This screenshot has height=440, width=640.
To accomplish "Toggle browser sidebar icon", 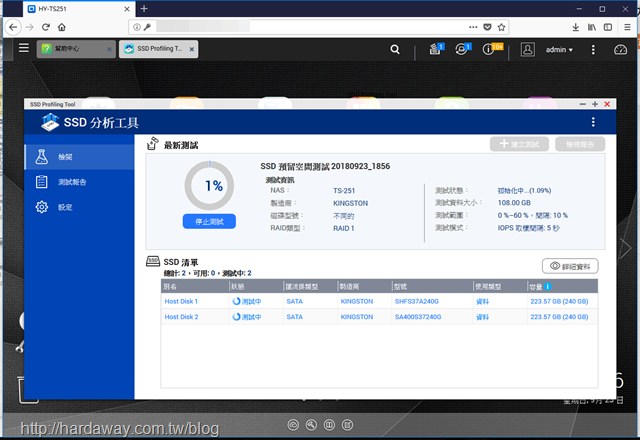I will tap(608, 27).
